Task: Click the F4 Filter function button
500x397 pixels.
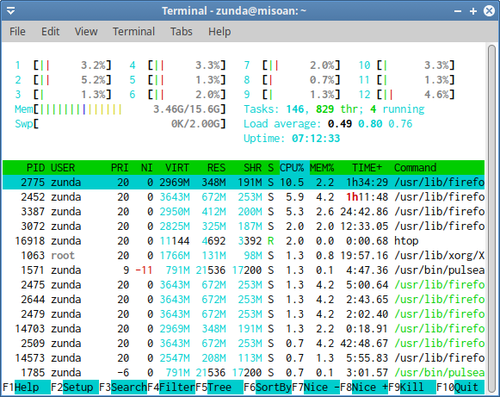Action: (x=171, y=387)
